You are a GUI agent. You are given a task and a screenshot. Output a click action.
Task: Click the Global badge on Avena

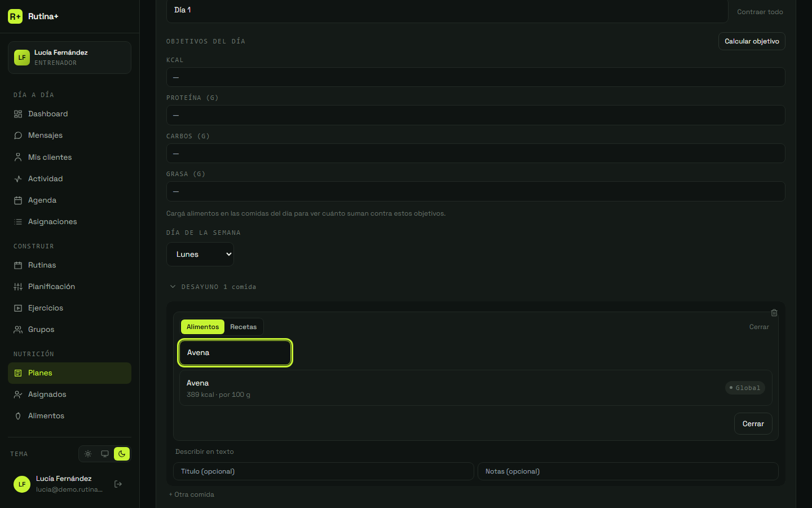point(745,388)
